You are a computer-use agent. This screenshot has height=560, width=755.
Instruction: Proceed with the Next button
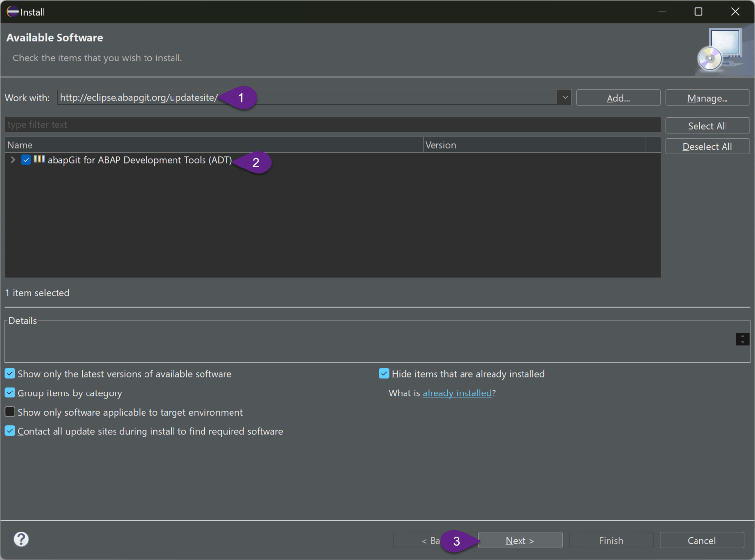520,540
